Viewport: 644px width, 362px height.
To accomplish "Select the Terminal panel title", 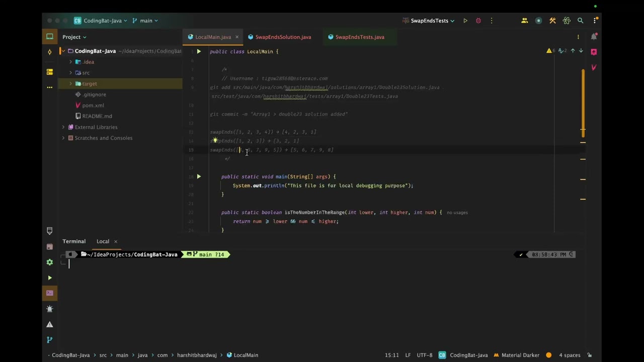I will click(74, 241).
